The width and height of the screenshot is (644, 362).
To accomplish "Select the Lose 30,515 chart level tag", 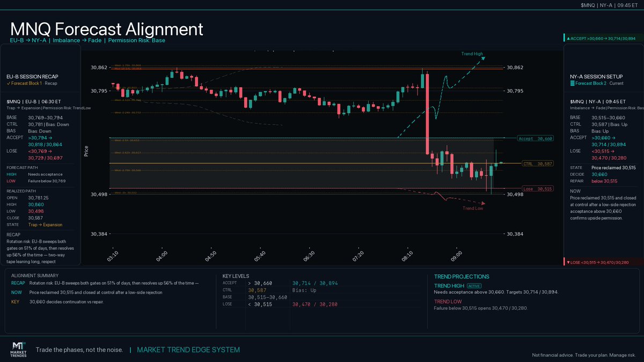I will coord(537,188).
